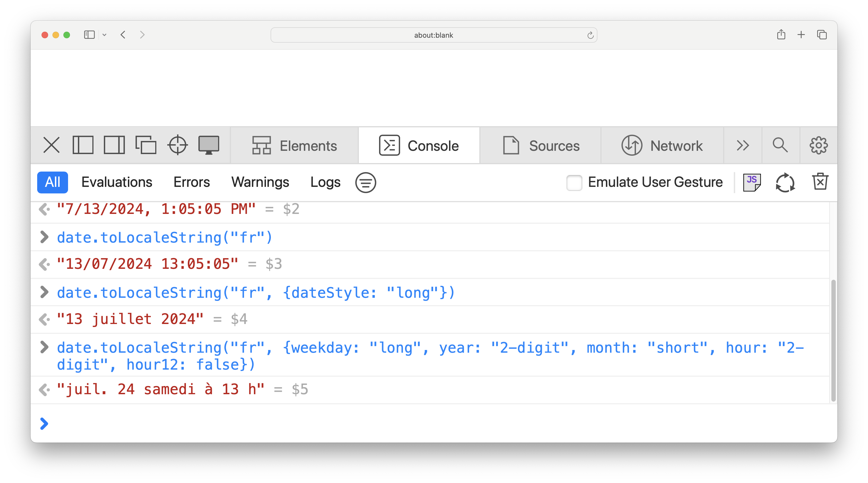Click the date.toLocaleString("fr") command line
The image size is (868, 483).
click(165, 237)
